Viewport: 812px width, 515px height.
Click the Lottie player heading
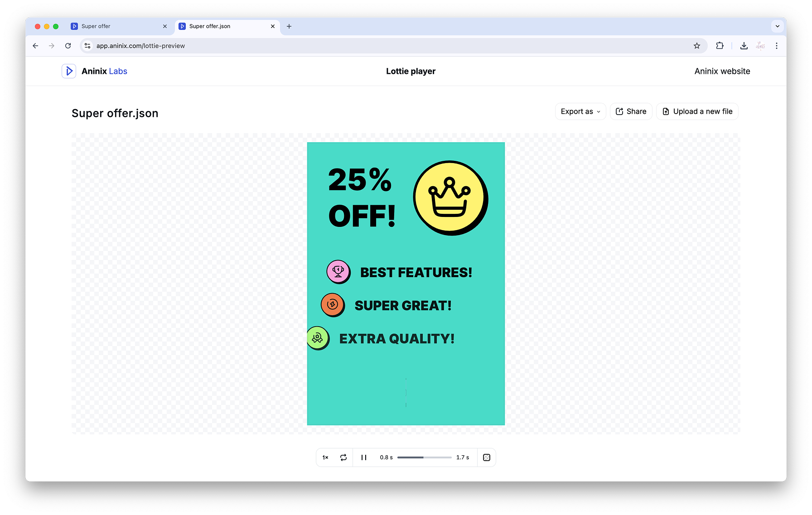[x=411, y=71]
